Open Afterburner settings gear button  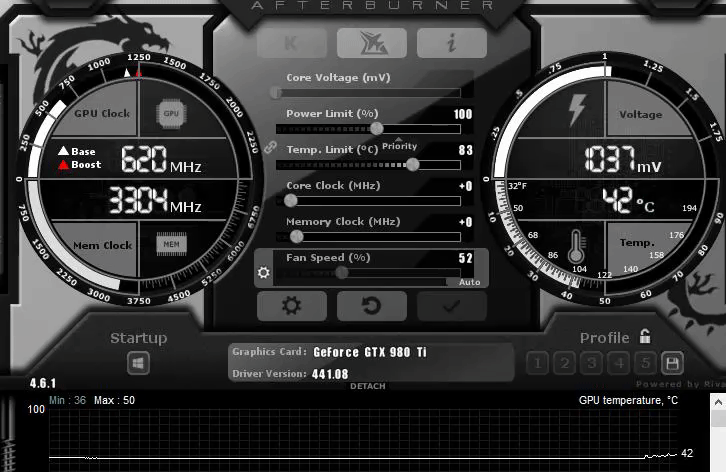(x=292, y=306)
